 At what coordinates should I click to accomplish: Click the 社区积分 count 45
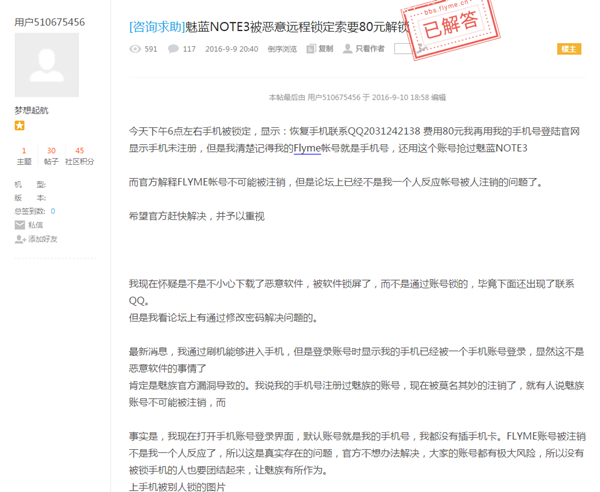[x=80, y=151]
